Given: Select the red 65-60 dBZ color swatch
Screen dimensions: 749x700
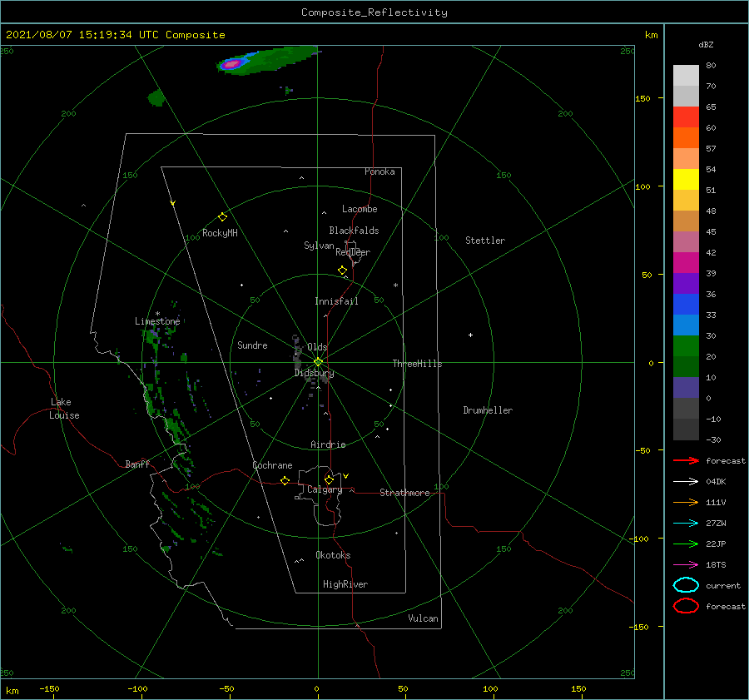Looking at the screenshot, I should [x=686, y=117].
